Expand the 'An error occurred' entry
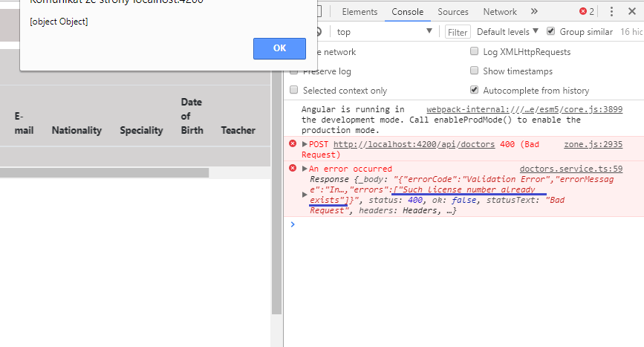 (x=305, y=169)
